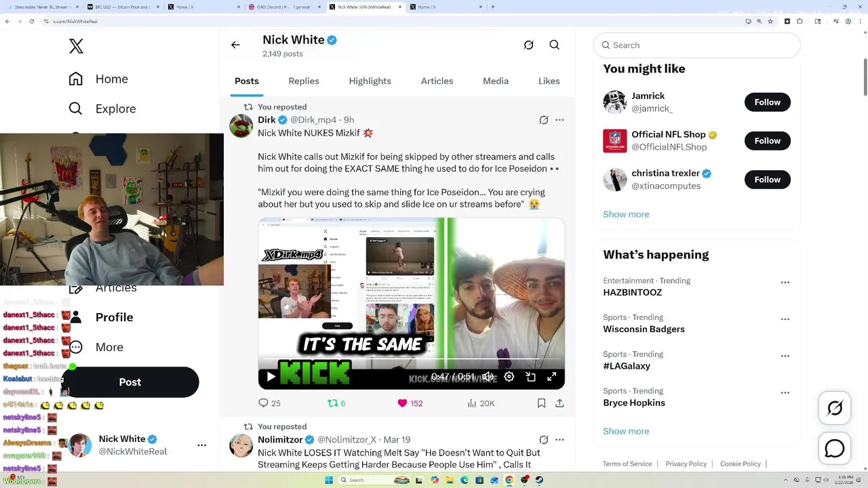Open options for #LAGalaxy trend
This screenshot has height=488, width=868.
tap(785, 356)
